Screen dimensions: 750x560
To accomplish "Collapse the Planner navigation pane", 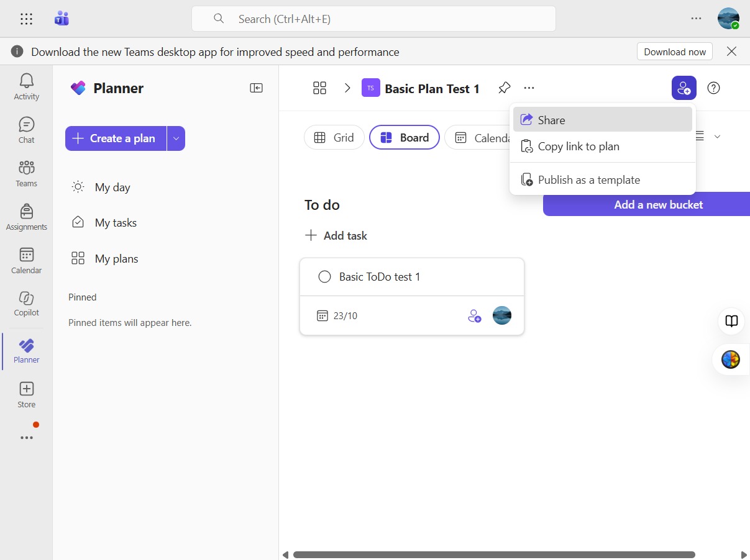I will [256, 88].
